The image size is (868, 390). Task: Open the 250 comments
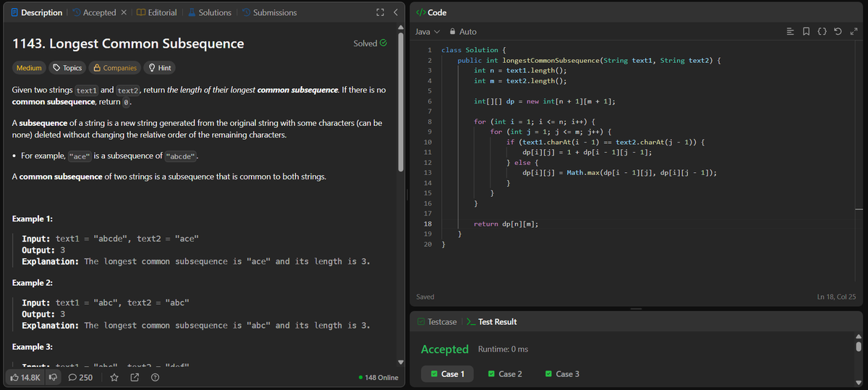pyautogui.click(x=80, y=377)
